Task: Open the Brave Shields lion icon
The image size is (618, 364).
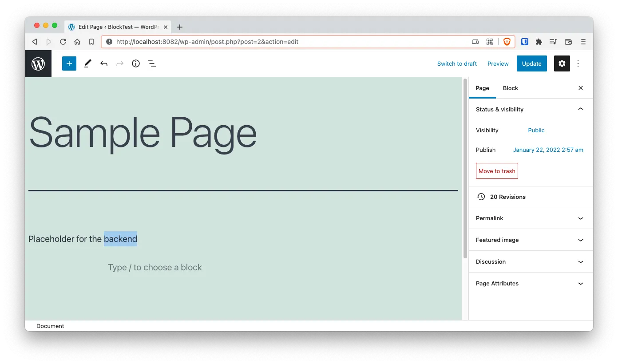Action: pos(507,42)
